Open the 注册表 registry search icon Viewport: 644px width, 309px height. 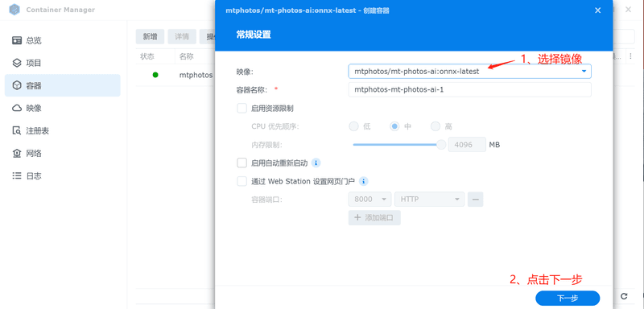[16, 131]
